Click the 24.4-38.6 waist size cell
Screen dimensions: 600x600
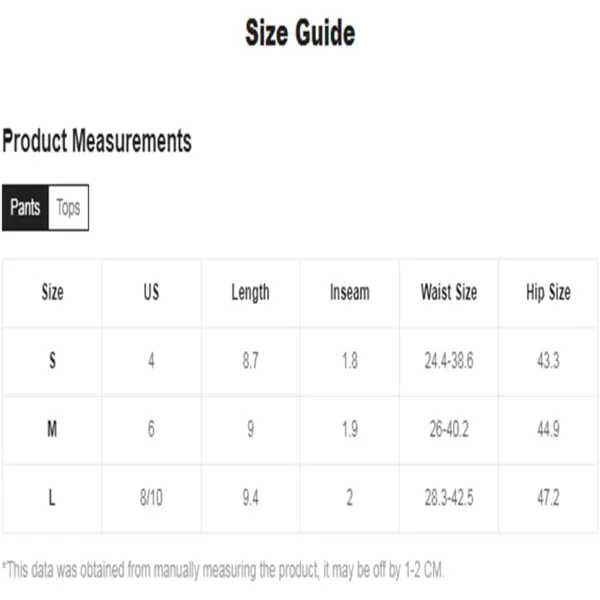click(x=448, y=362)
